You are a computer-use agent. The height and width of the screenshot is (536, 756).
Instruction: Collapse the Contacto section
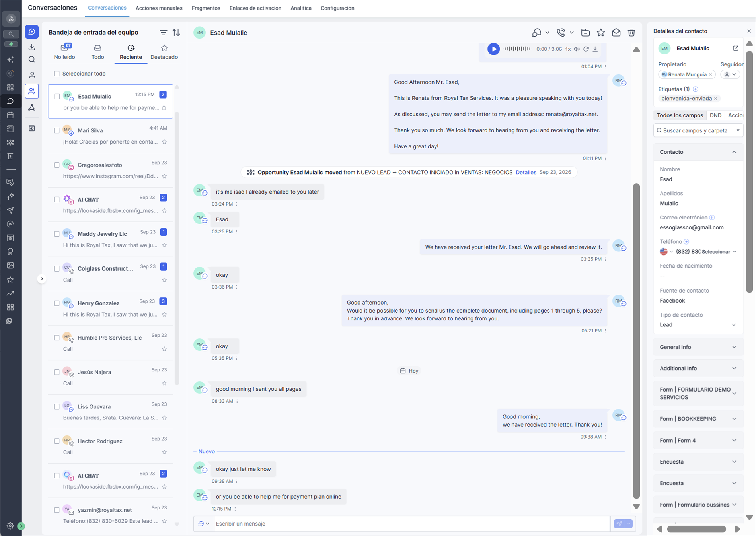tap(734, 152)
